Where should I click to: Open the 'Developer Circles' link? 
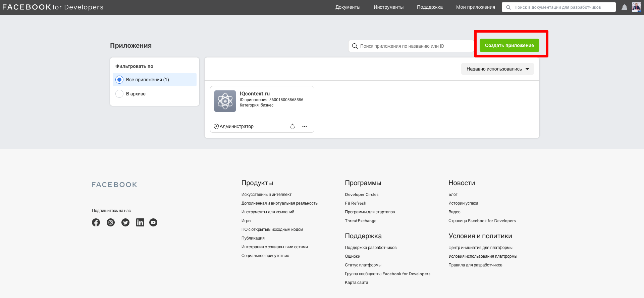tap(362, 195)
